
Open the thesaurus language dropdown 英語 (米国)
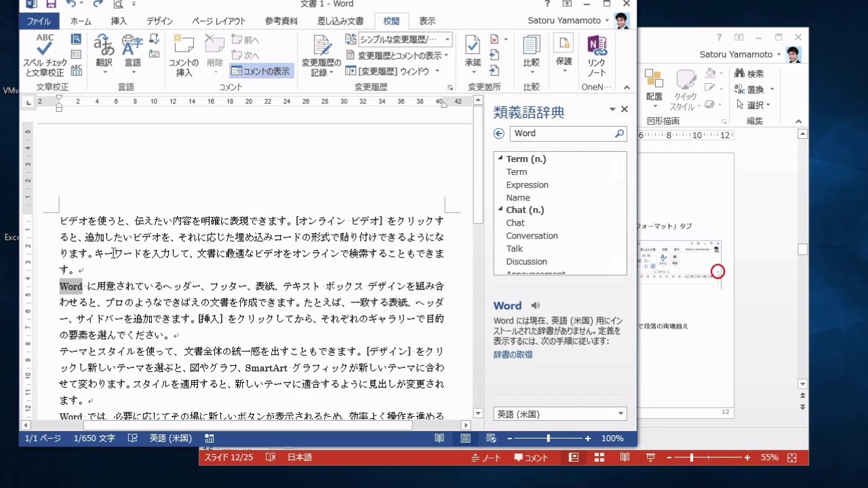click(x=559, y=414)
